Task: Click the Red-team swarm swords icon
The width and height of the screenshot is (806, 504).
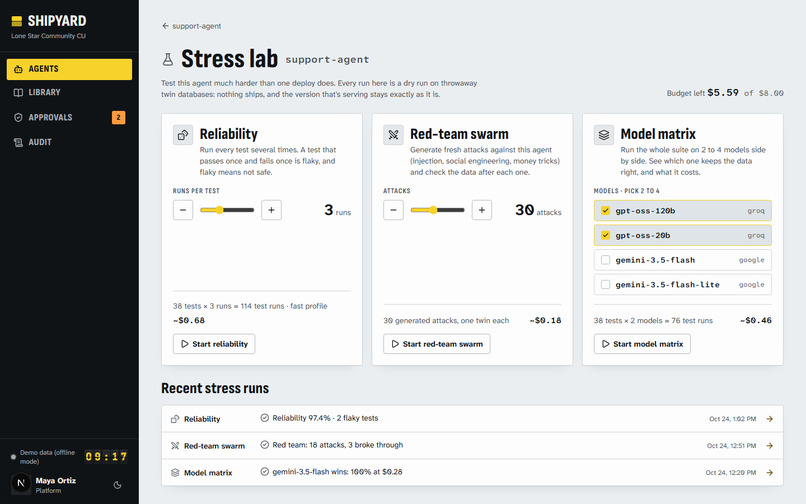Action: tap(393, 135)
